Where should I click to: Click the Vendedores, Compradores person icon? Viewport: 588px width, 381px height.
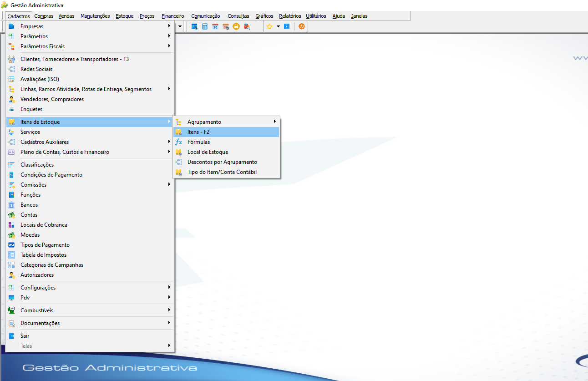pos(12,99)
